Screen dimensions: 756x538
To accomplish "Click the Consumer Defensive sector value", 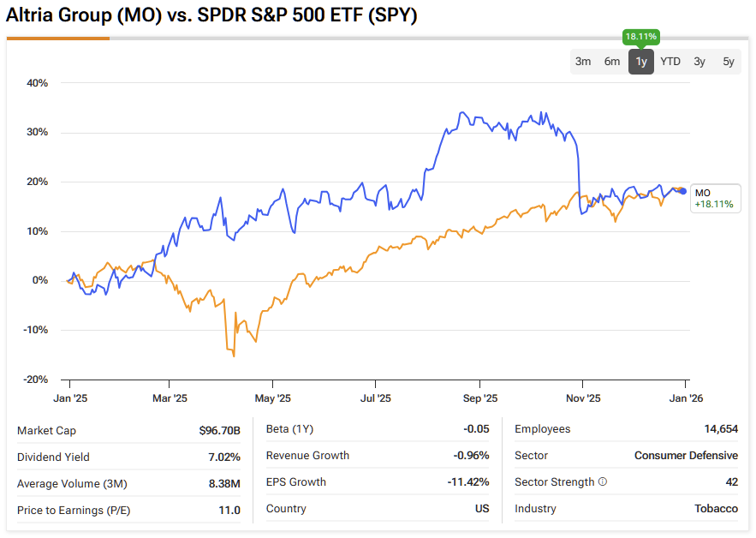I will click(686, 456).
